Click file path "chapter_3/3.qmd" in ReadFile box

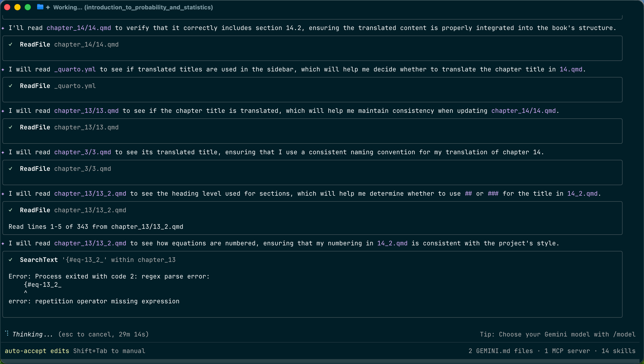(x=83, y=169)
